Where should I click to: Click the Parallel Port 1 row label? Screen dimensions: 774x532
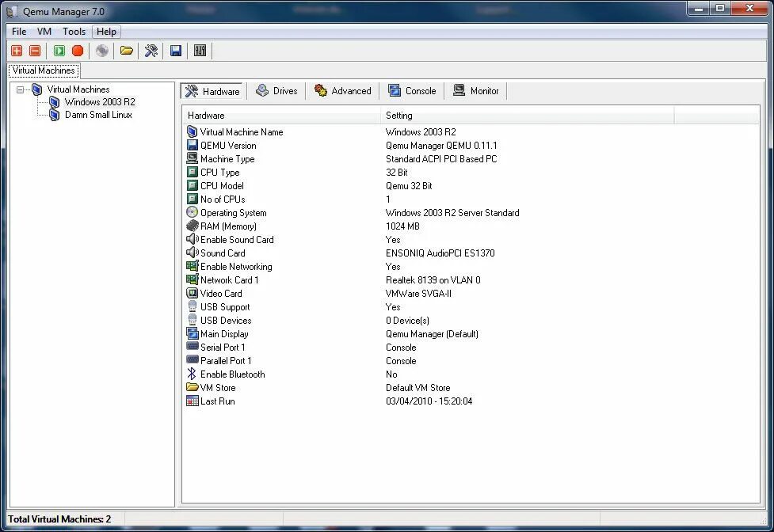pyautogui.click(x=226, y=361)
